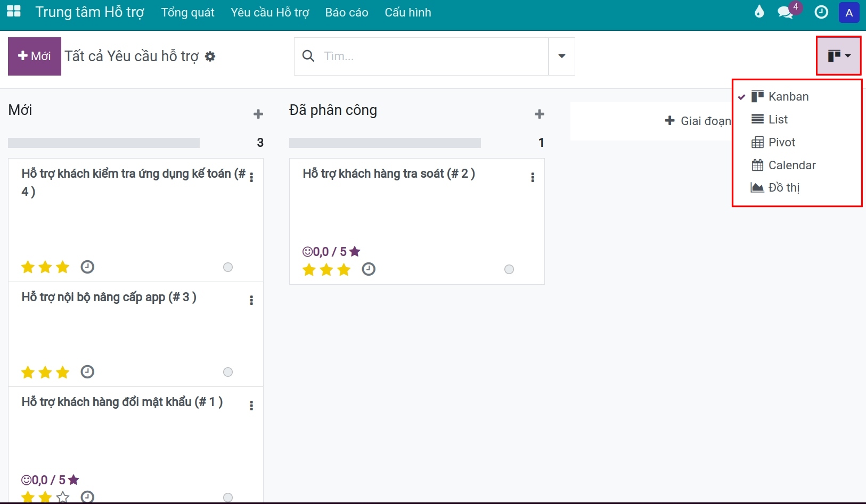Add a ticket in the Mới column
The width and height of the screenshot is (866, 504).
tap(258, 114)
